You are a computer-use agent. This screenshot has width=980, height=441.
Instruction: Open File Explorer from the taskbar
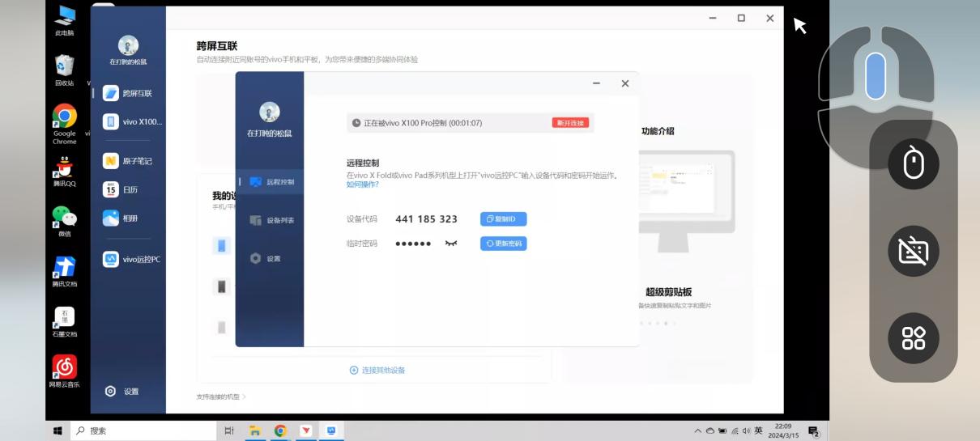tap(254, 431)
